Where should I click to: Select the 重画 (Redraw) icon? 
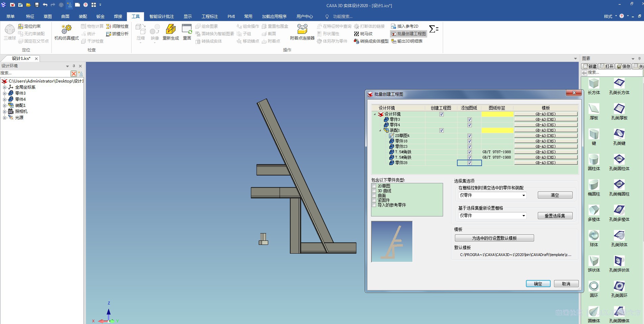pyautogui.click(x=187, y=30)
